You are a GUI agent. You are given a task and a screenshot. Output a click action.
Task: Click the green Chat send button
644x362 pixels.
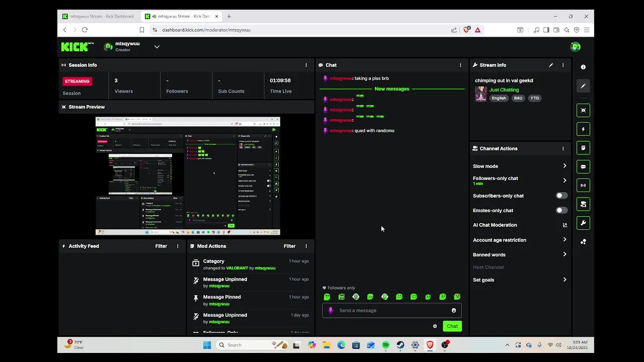click(x=452, y=326)
